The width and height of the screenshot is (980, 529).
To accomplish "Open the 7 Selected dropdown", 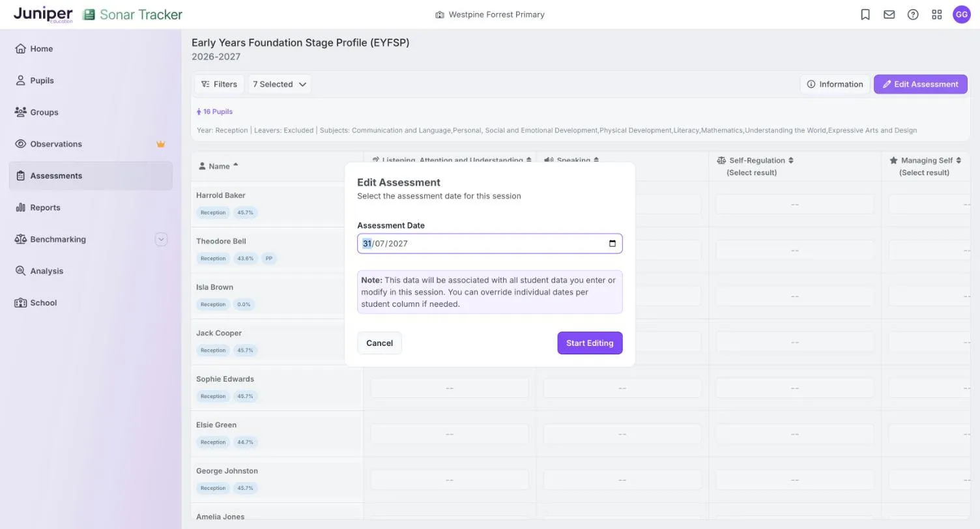I will click(280, 84).
